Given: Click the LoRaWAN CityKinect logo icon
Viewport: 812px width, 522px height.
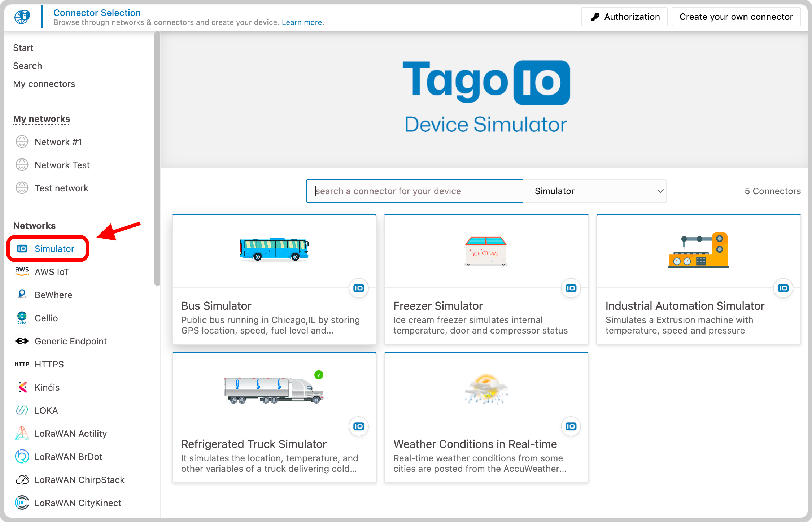Looking at the screenshot, I should [x=22, y=503].
